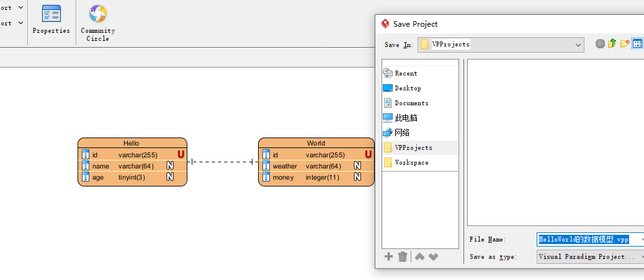Click the 'money' column text in World

284,178
